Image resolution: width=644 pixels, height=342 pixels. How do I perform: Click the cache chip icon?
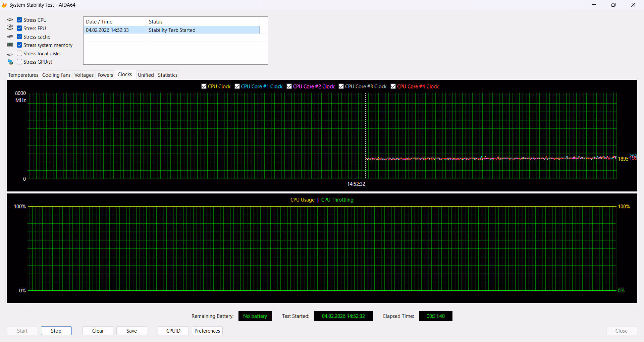[x=10, y=37]
